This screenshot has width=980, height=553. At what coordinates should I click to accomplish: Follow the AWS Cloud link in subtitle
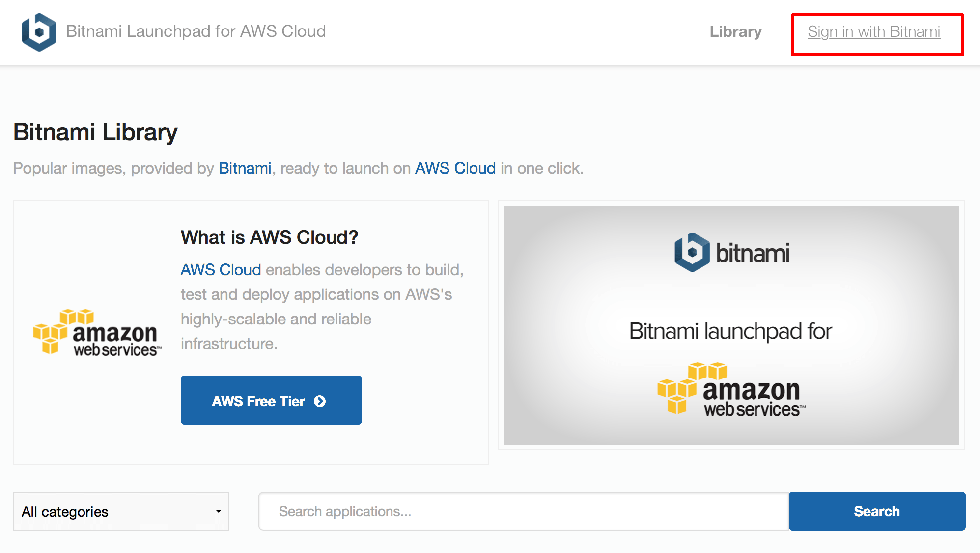[455, 168]
